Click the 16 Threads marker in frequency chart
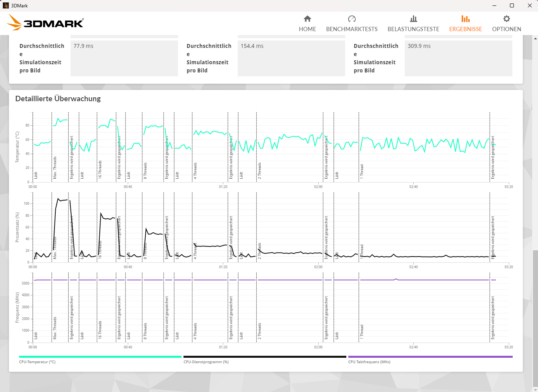 coord(100,330)
